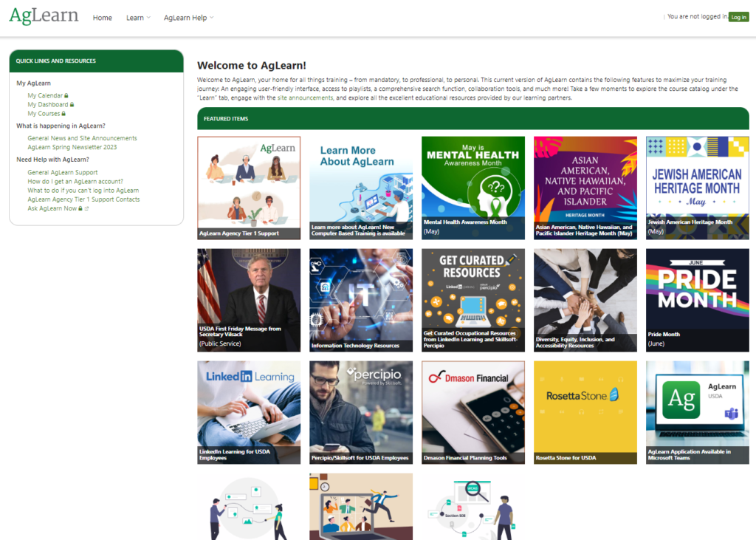This screenshot has height=540, width=756.
Task: Open Dmason Financial Planning Tools tile
Action: [x=473, y=413]
